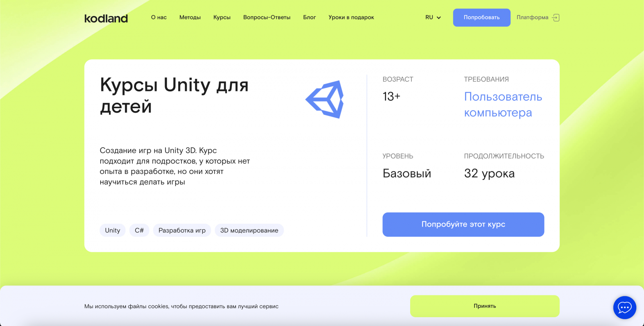The height and width of the screenshot is (326, 644).
Task: Select the 'Unity' tag
Action: pos(113,230)
